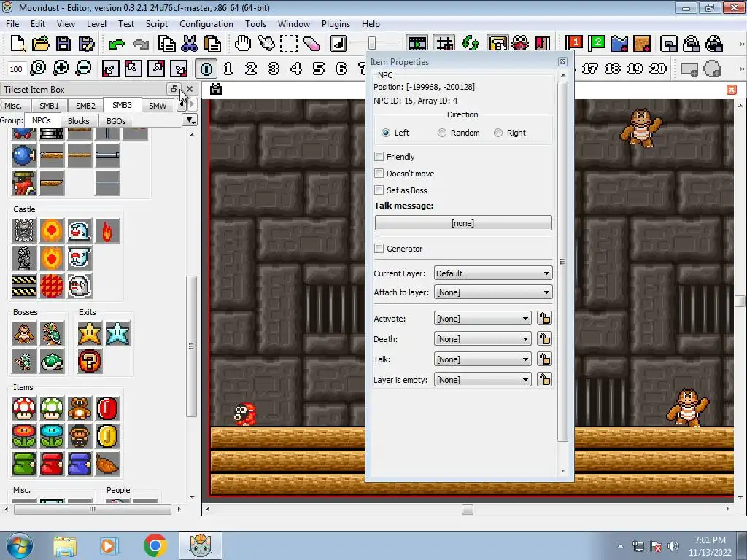
Task: Select the Thwomp NPC in Castle group
Action: [x=24, y=231]
